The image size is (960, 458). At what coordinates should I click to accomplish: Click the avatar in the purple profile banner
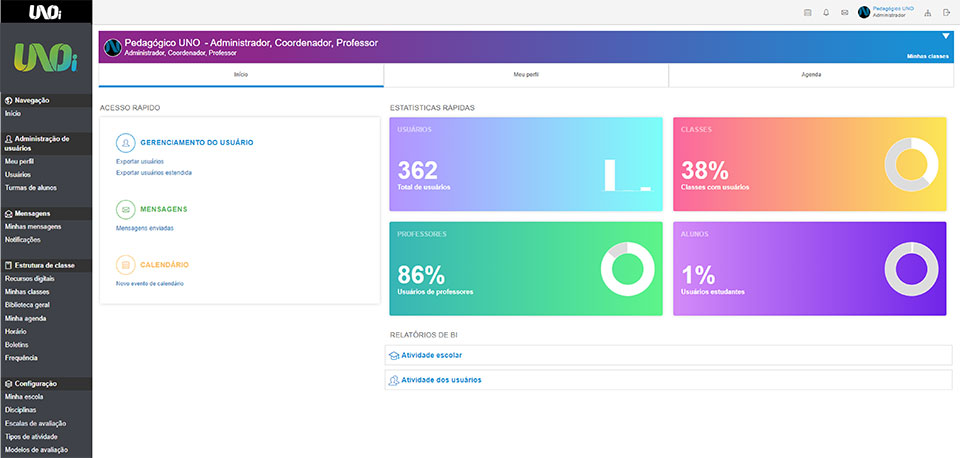(113, 48)
